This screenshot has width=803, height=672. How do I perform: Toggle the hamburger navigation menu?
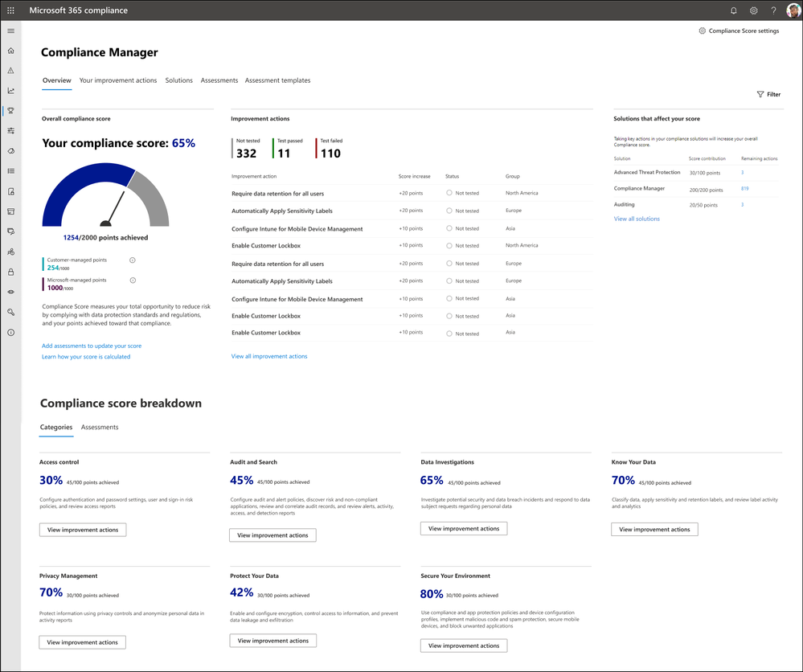[x=10, y=31]
